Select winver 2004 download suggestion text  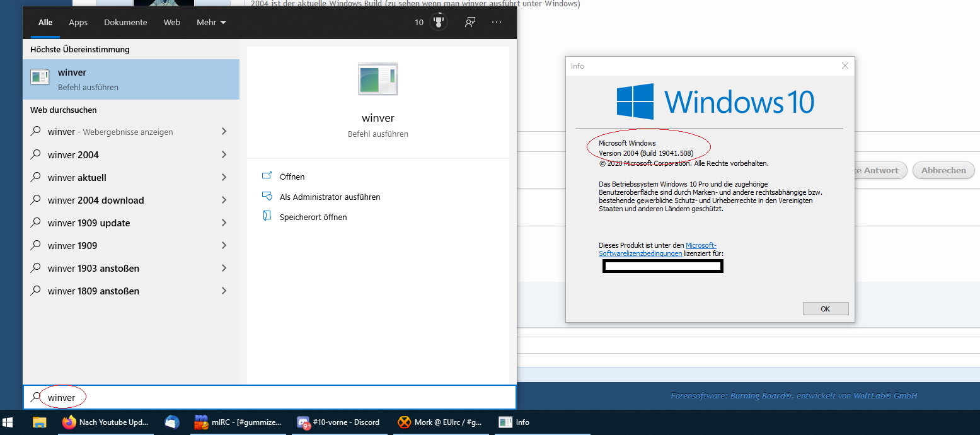[x=96, y=200]
